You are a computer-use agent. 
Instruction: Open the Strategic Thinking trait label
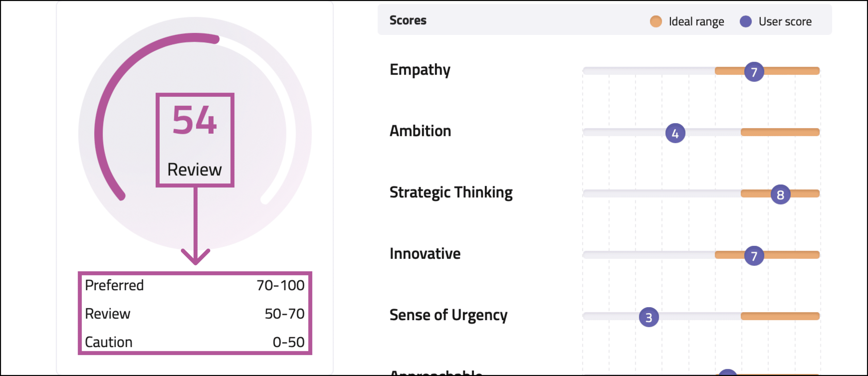[x=451, y=193]
